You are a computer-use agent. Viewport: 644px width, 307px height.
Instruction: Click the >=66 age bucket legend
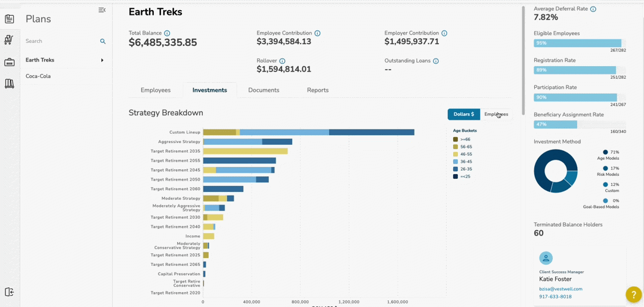pos(462,139)
